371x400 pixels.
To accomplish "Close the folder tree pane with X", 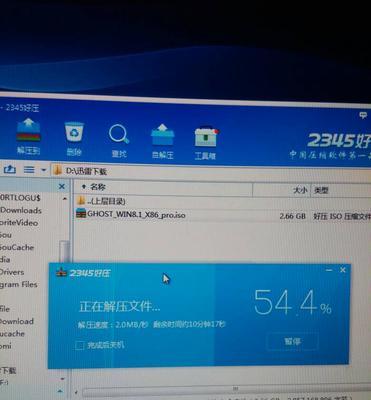I will [x=62, y=186].
